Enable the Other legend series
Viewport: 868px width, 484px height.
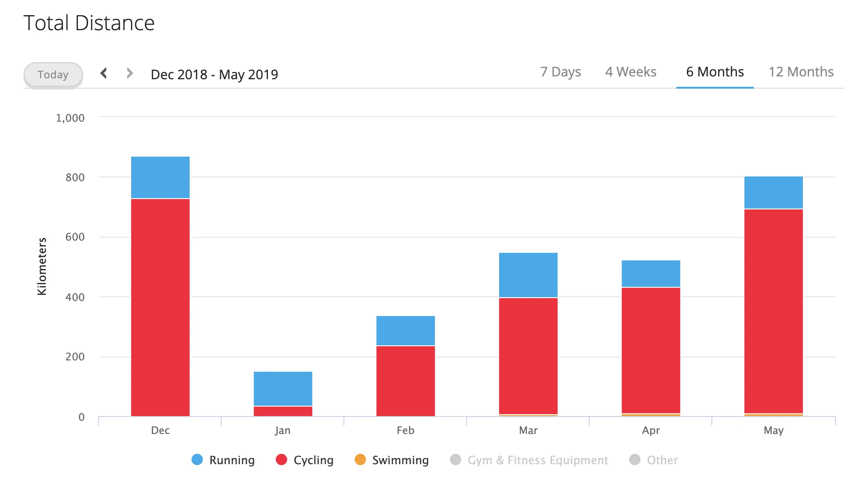pos(662,460)
